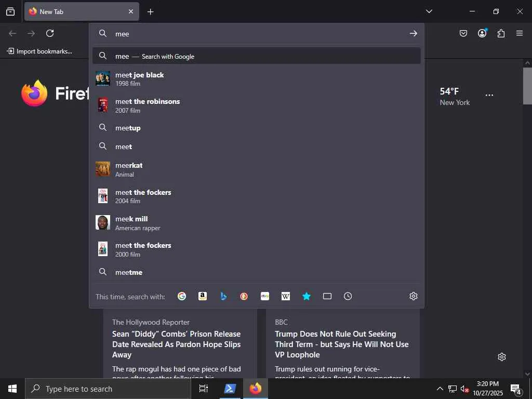This screenshot has width=532, height=399.
Task: Go forward one page
Action: pos(31,33)
